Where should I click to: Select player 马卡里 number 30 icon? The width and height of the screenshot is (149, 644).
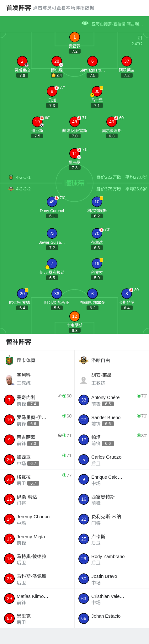[97, 91]
